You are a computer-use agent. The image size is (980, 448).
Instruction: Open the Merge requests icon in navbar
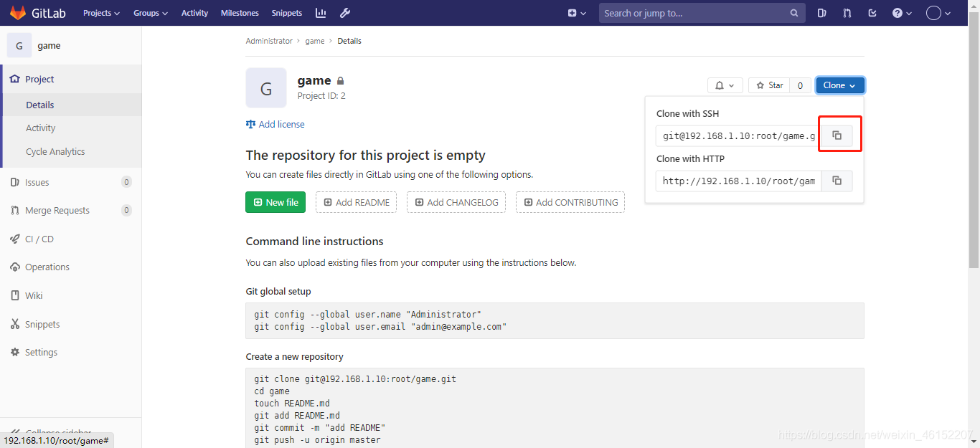(x=847, y=13)
